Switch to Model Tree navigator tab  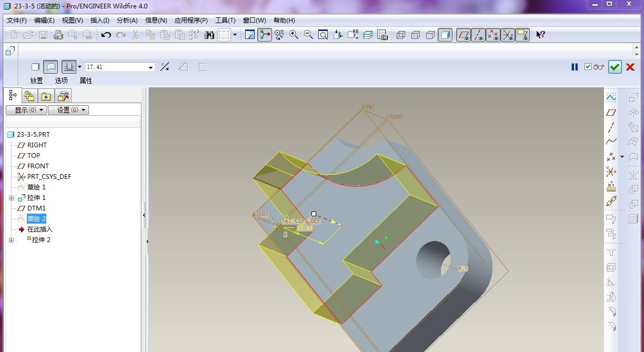click(13, 96)
